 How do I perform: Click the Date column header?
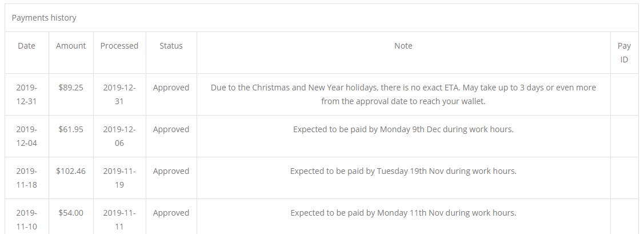coord(26,46)
